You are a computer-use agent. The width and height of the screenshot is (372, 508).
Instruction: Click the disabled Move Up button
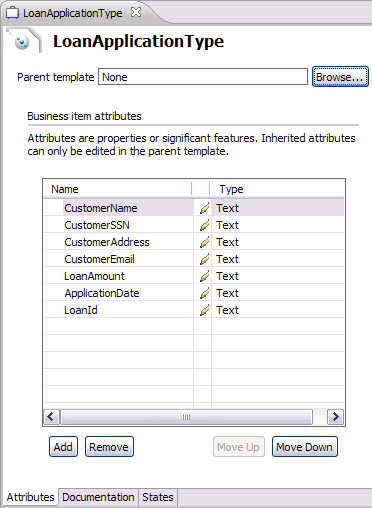coord(239,447)
